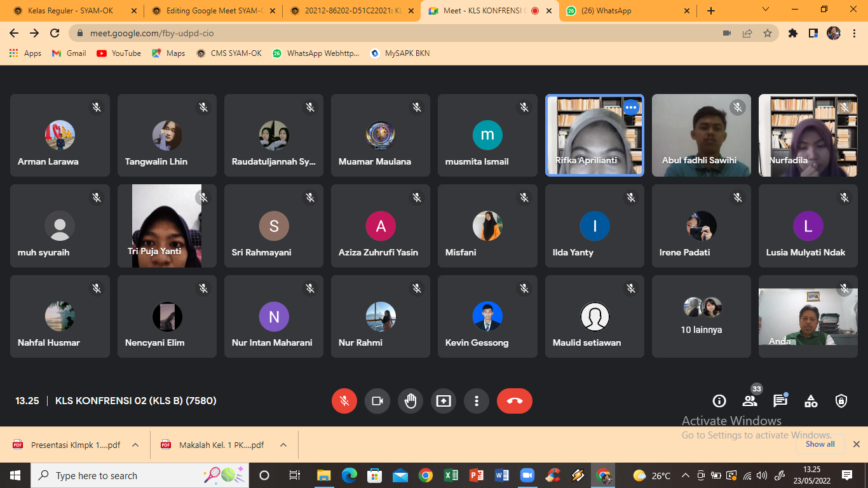Open the Gmail bookmark

coord(69,53)
